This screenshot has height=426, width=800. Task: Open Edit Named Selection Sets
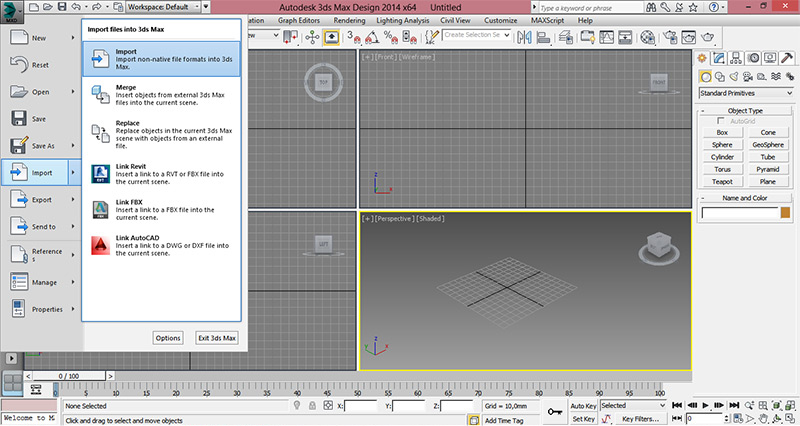pos(432,37)
